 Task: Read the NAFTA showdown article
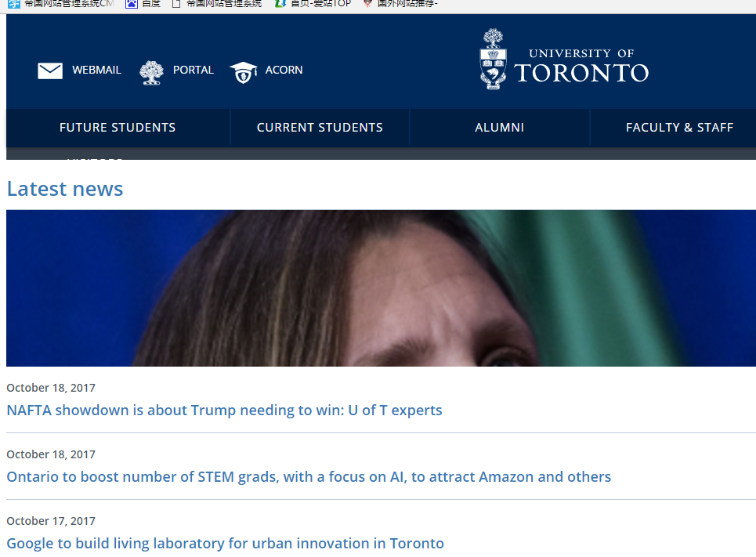pyautogui.click(x=224, y=411)
